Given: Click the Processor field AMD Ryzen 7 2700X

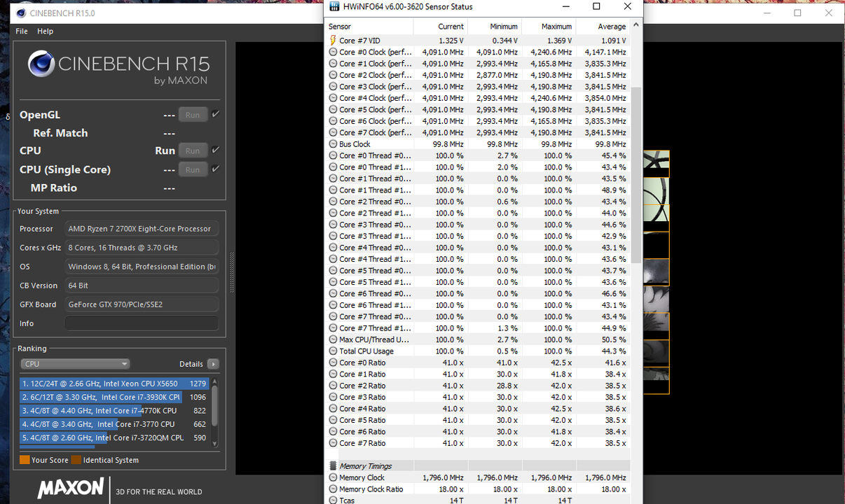Looking at the screenshot, I should [x=142, y=229].
